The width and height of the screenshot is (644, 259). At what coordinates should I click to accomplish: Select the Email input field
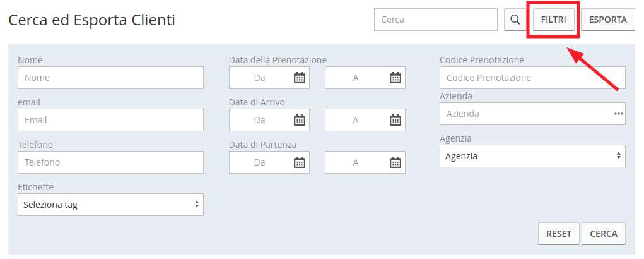(110, 120)
